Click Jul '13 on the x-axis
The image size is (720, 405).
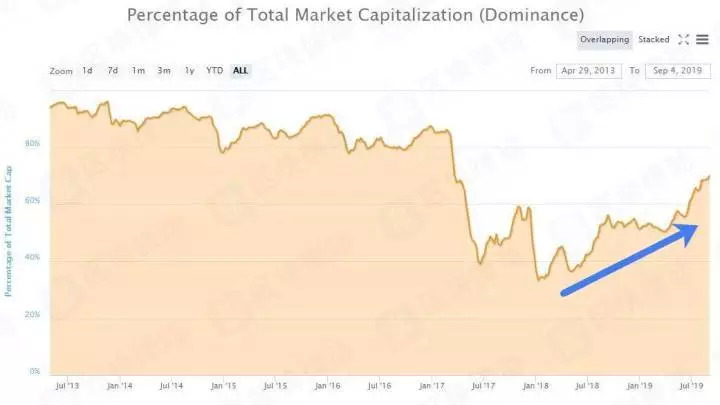pyautogui.click(x=68, y=384)
